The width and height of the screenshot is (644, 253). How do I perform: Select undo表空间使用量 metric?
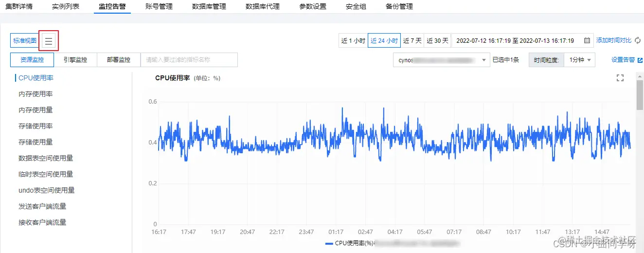(x=47, y=190)
